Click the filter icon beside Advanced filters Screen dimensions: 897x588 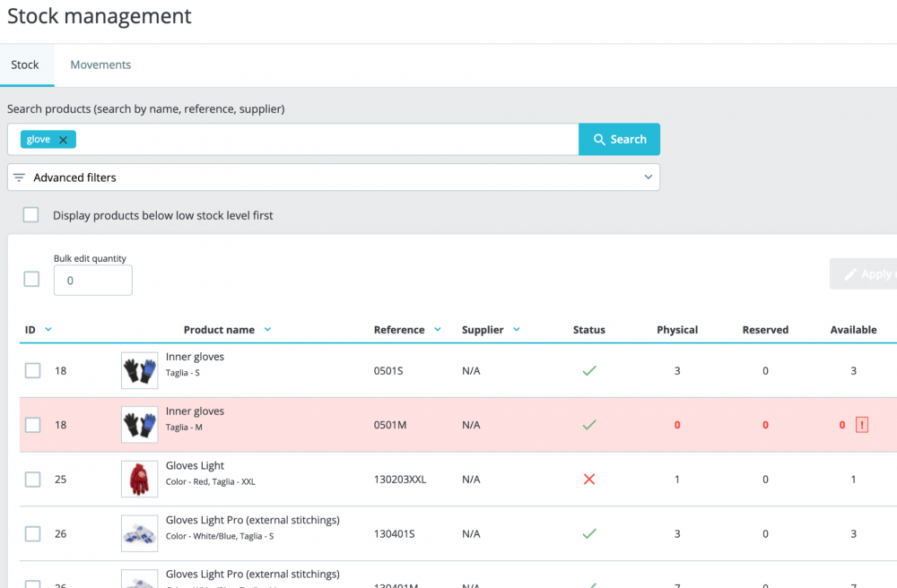click(19, 177)
